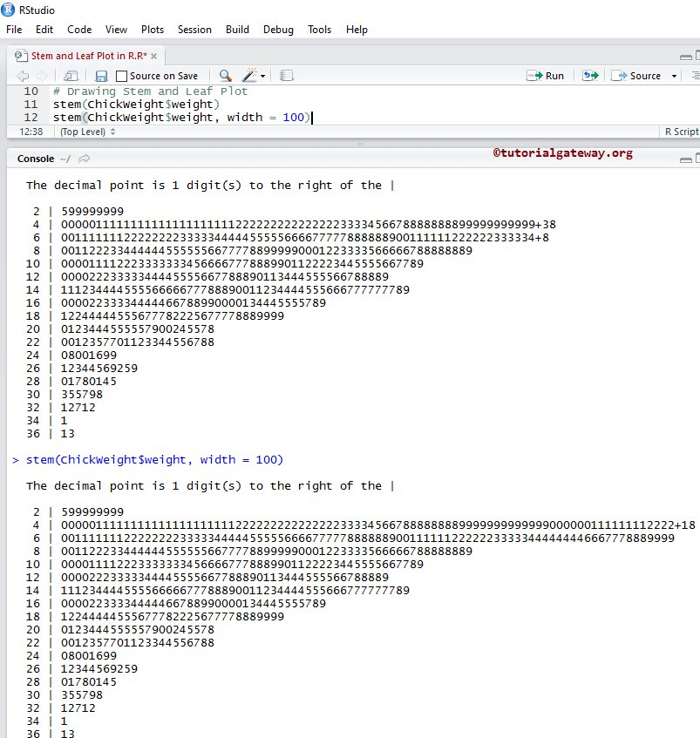Open the (Top Level) scope dropdown

coord(87,132)
